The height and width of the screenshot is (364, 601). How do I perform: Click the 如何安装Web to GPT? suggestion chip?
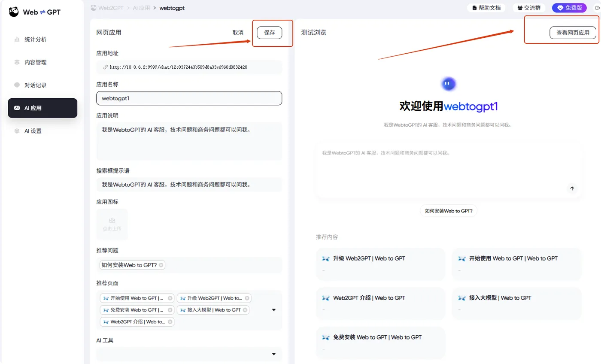point(449,211)
